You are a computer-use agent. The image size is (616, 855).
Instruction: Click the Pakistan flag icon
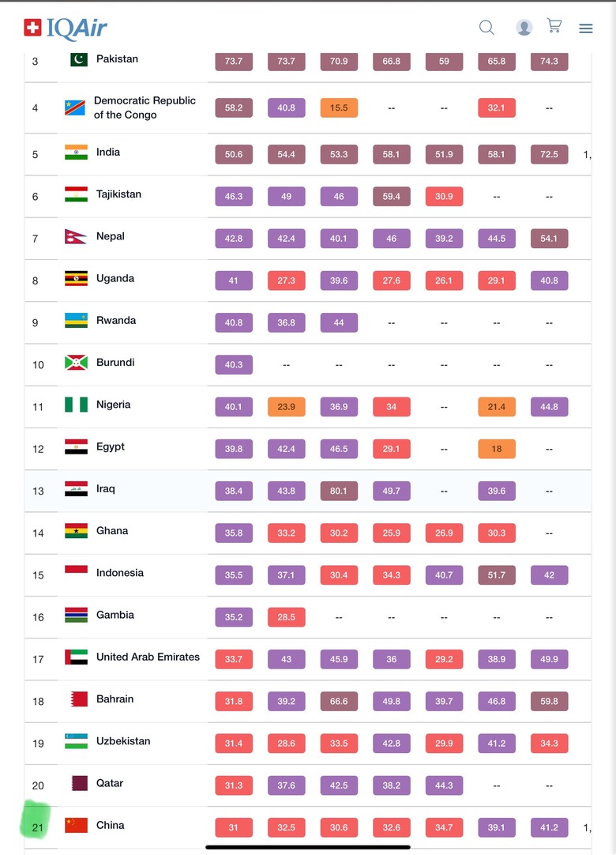click(x=78, y=59)
